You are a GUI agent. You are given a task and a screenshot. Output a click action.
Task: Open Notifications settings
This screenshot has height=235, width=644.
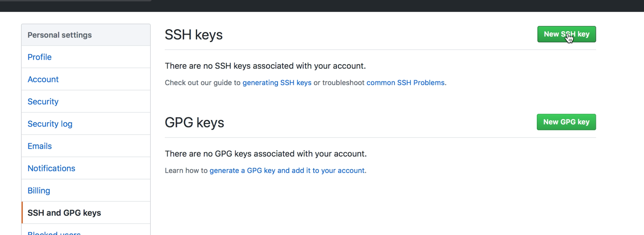coord(51,168)
